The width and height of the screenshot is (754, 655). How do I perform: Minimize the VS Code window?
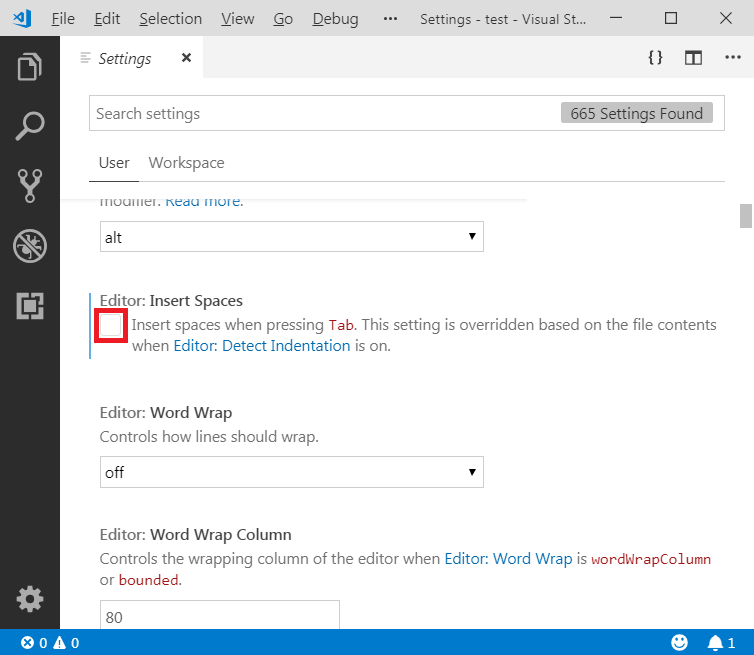click(616, 18)
